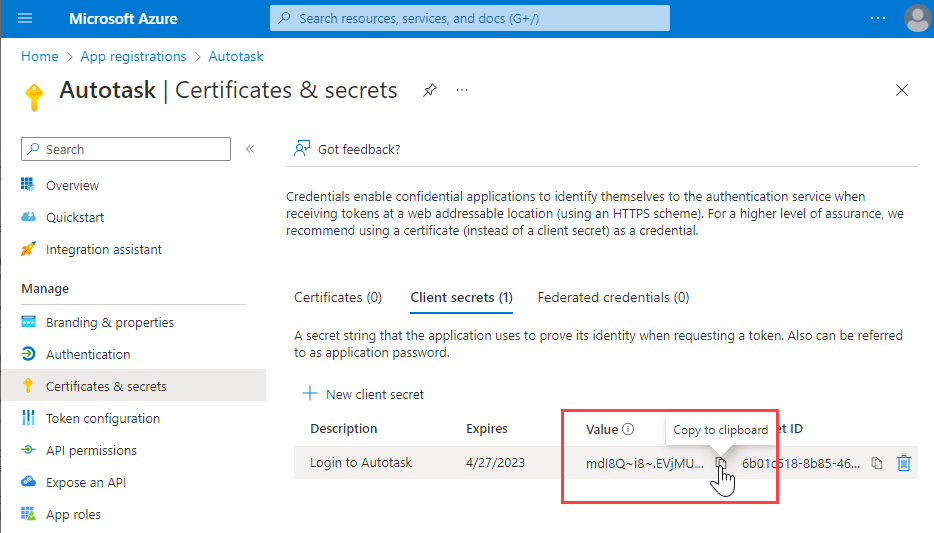
Task: Copy the Secret ID to clipboard
Action: (x=877, y=463)
